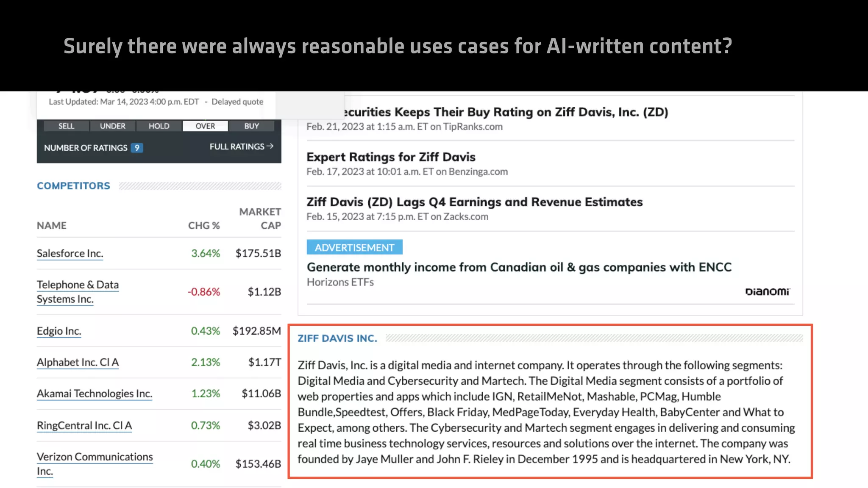This screenshot has height=488, width=868.
Task: Click the COMPETITORS section heading
Action: coord(73,186)
